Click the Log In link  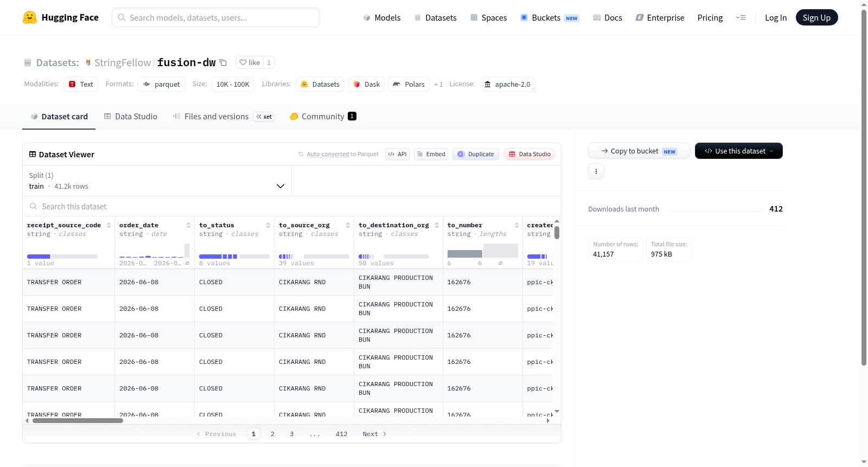coord(776,17)
